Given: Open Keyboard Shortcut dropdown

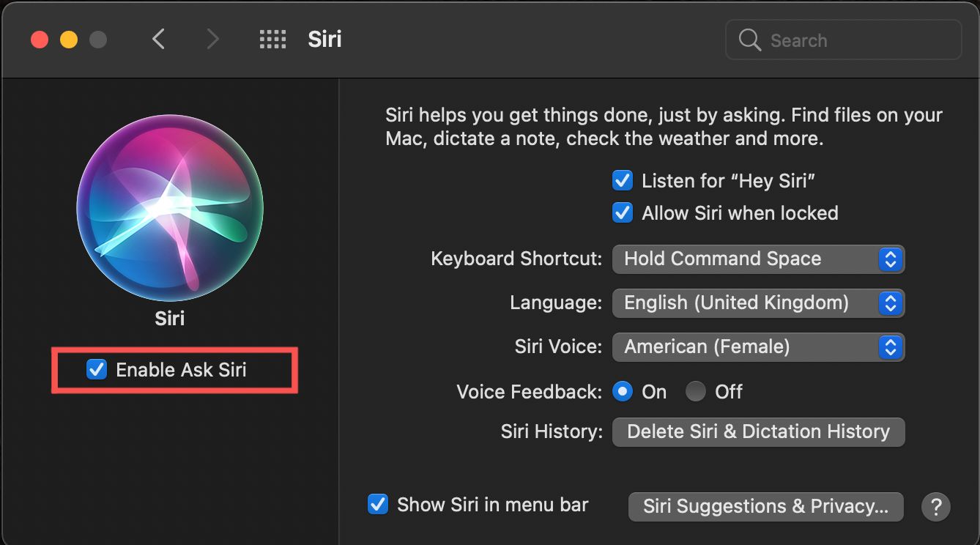Looking at the screenshot, I should click(x=758, y=259).
